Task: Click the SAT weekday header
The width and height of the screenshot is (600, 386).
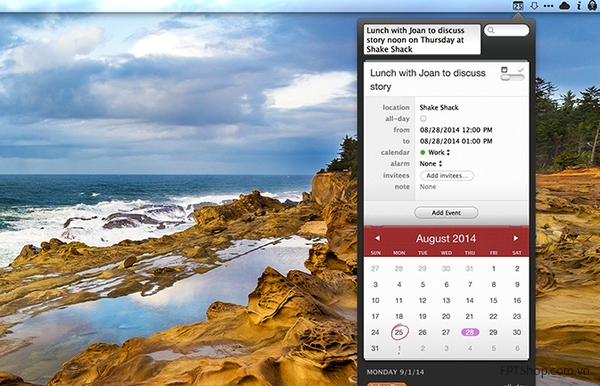Action: coord(517,253)
